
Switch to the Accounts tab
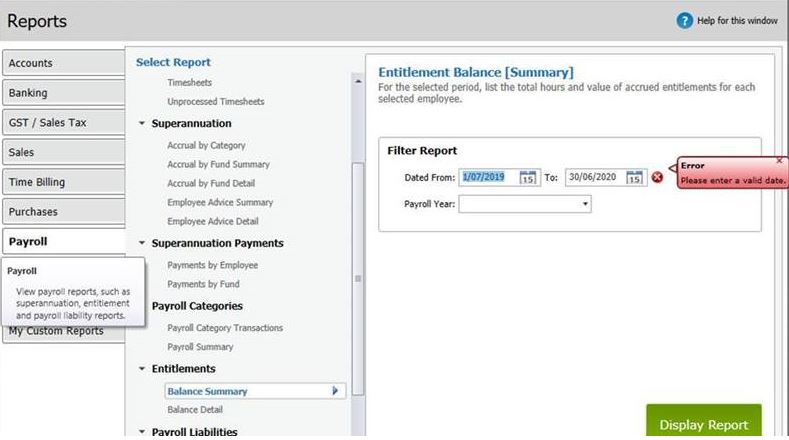click(62, 63)
